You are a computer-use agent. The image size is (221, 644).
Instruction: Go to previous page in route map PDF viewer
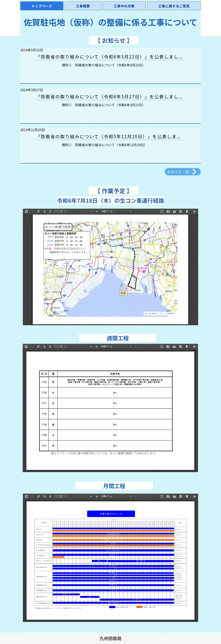45,211
